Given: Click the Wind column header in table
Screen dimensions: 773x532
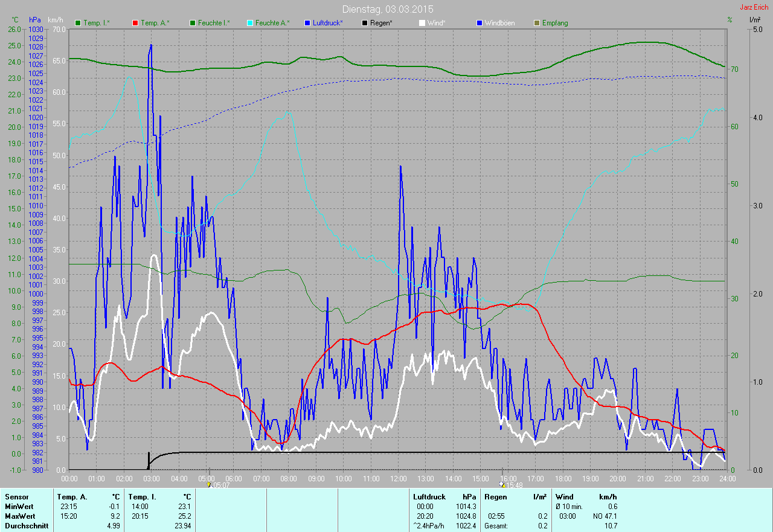Looking at the screenshot, I should coord(564,496).
